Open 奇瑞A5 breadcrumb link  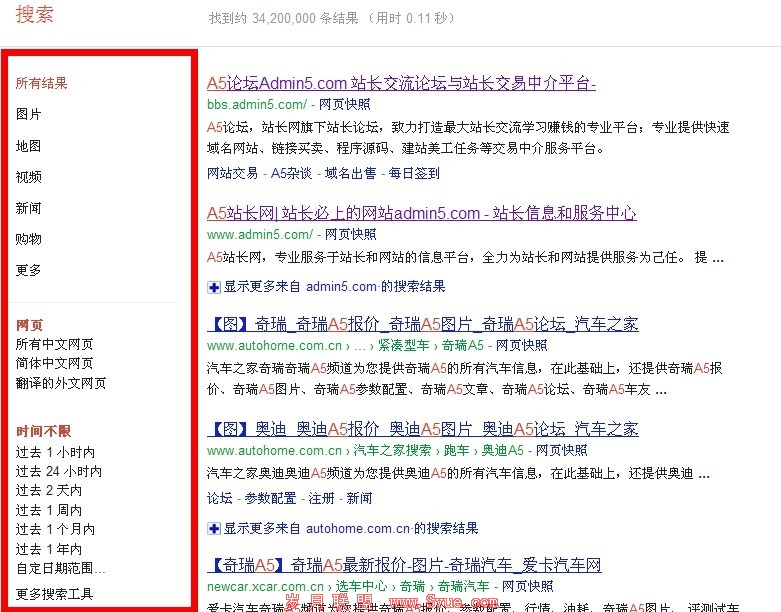pyautogui.click(x=463, y=346)
